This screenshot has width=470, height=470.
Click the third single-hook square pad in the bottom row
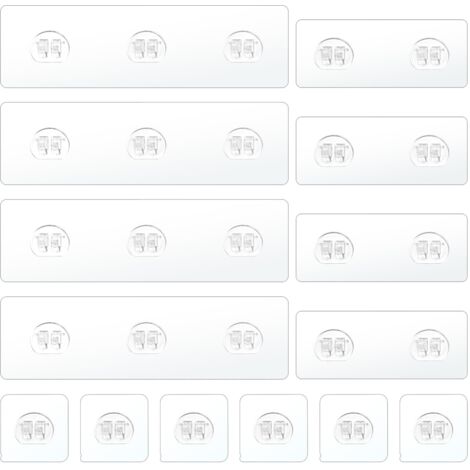(194, 428)
